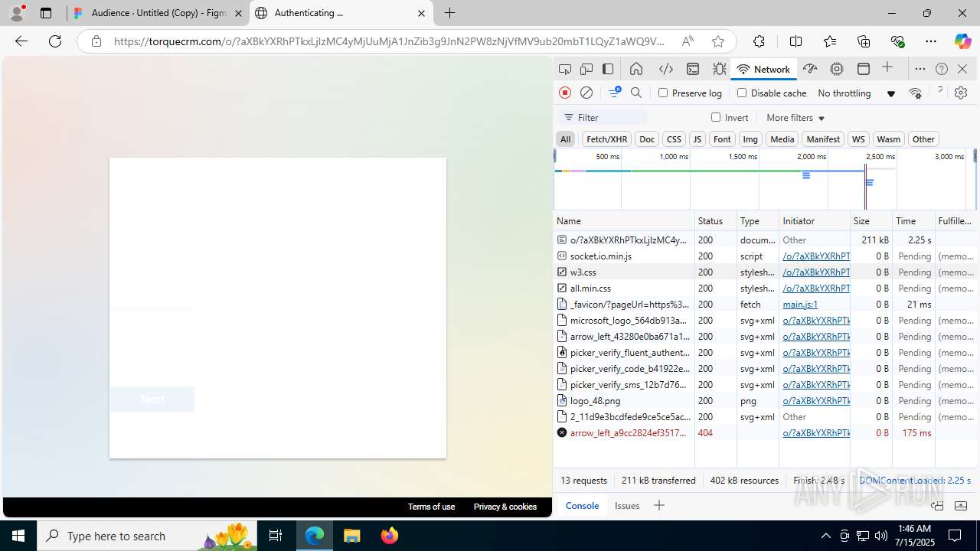
Task: Open the Console drawer tab
Action: [x=582, y=505]
